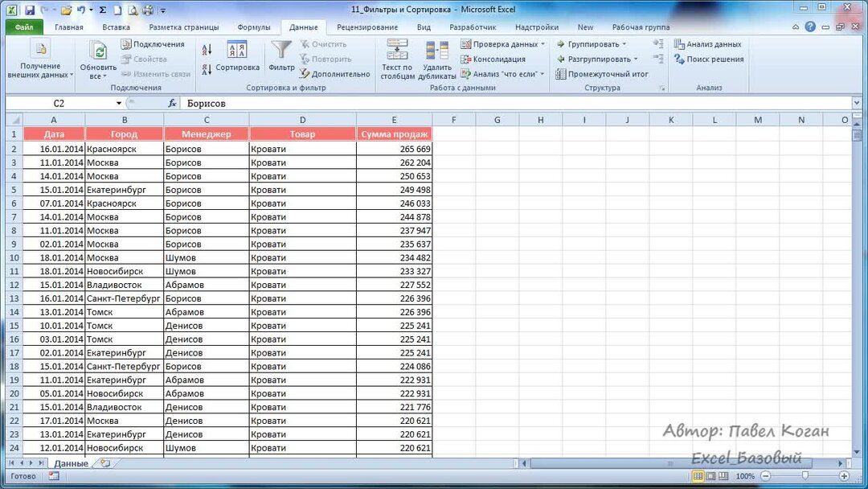This screenshot has height=489, width=868.
Task: Click the fx Insert Function button
Action: tap(172, 103)
